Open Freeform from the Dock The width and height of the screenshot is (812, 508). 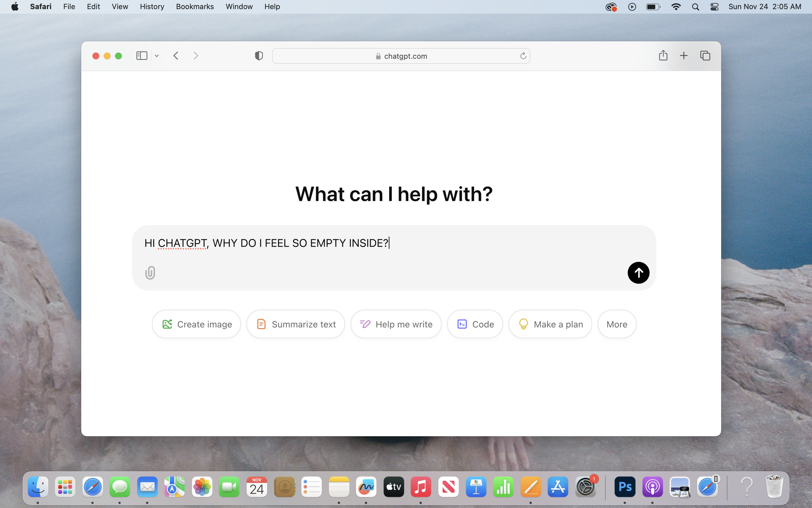click(x=366, y=486)
